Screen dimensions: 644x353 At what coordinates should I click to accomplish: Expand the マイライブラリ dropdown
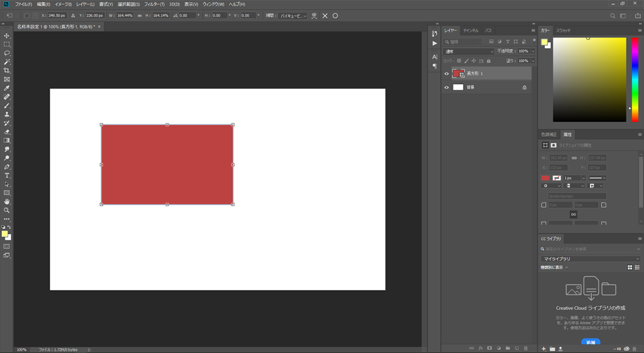point(590,259)
